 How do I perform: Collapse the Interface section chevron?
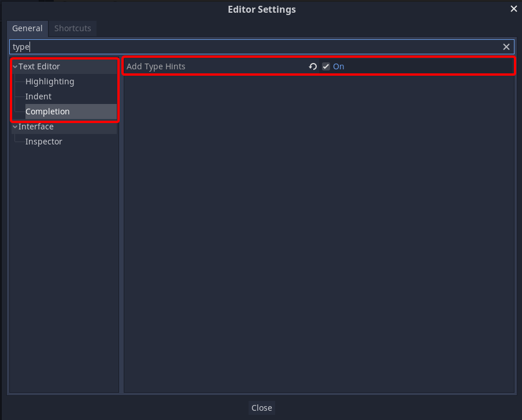pyautogui.click(x=15, y=127)
